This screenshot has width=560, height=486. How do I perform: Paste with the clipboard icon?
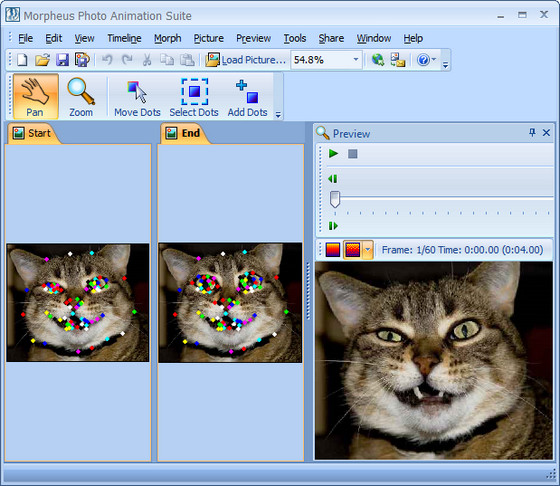click(187, 60)
